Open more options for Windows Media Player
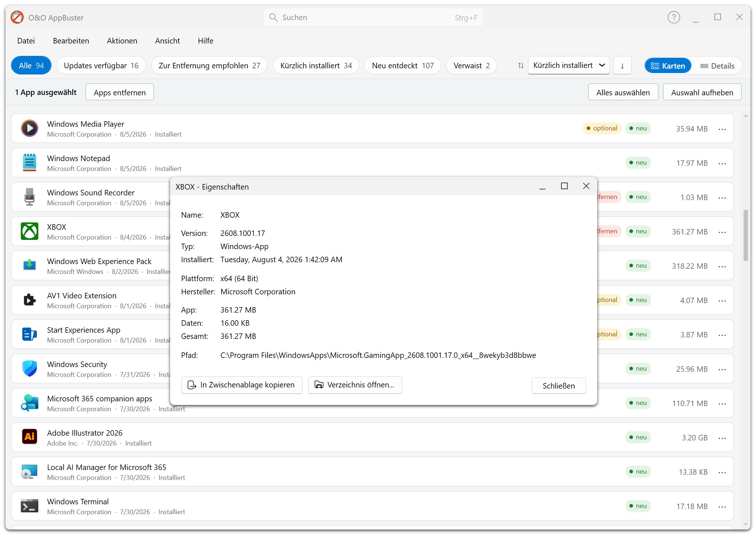The image size is (756, 535). pyautogui.click(x=722, y=129)
